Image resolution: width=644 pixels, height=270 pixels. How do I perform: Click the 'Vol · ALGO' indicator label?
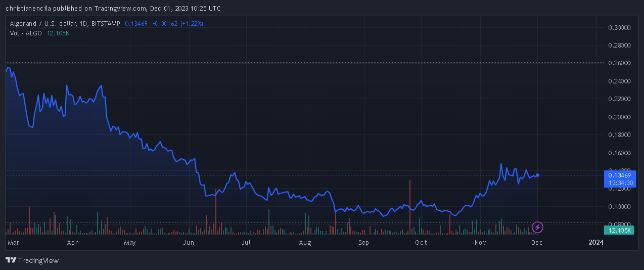pos(26,33)
